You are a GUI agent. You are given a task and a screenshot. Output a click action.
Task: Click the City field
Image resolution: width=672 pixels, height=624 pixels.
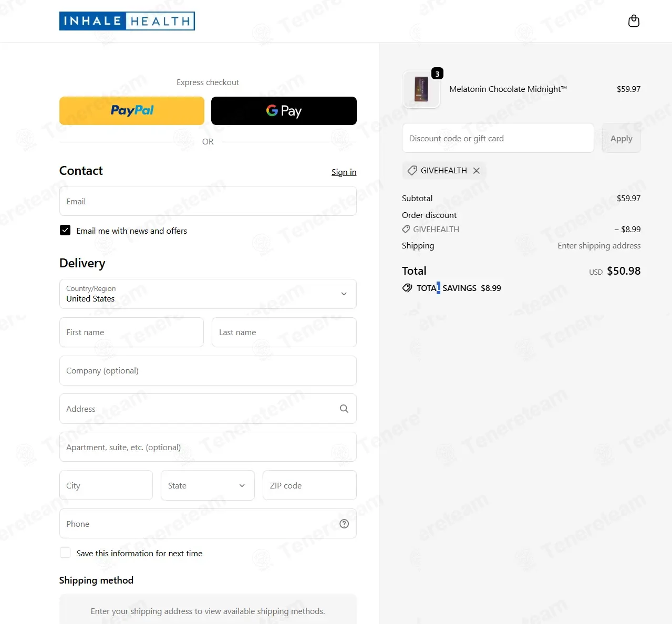[x=106, y=485]
